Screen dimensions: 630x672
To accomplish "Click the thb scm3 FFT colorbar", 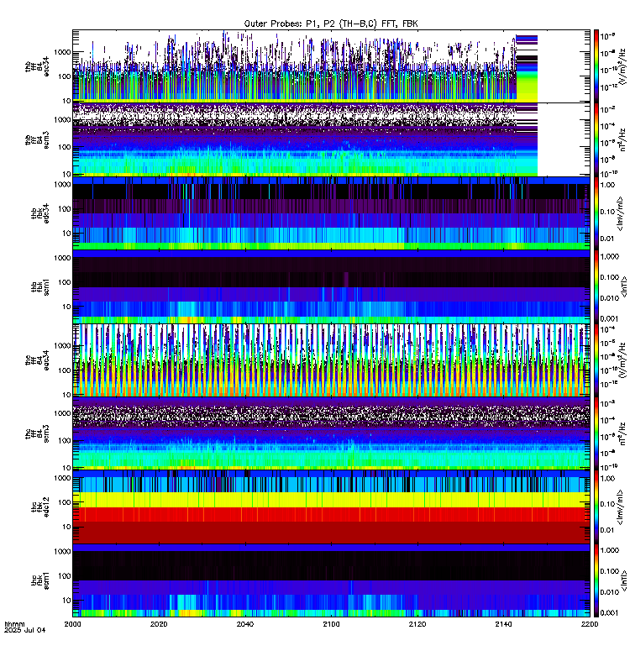I will click(596, 139).
